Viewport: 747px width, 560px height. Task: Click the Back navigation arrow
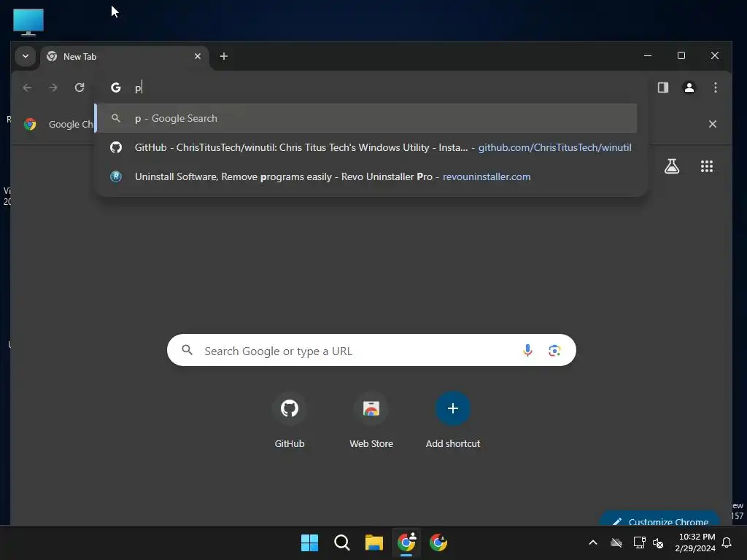point(27,87)
